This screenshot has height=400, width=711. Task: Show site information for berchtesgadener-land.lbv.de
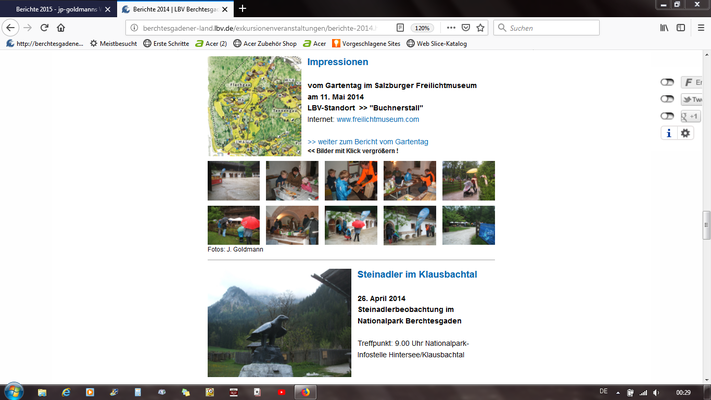click(x=134, y=28)
